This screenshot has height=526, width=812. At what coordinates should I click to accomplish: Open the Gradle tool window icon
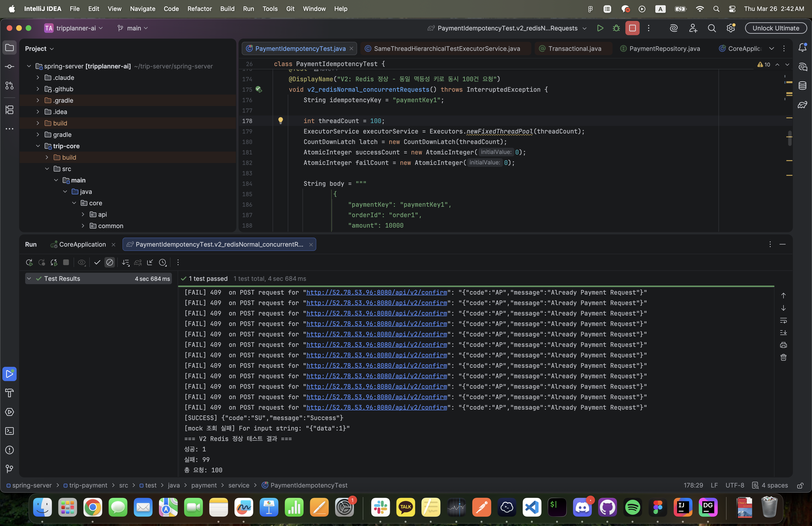803,105
